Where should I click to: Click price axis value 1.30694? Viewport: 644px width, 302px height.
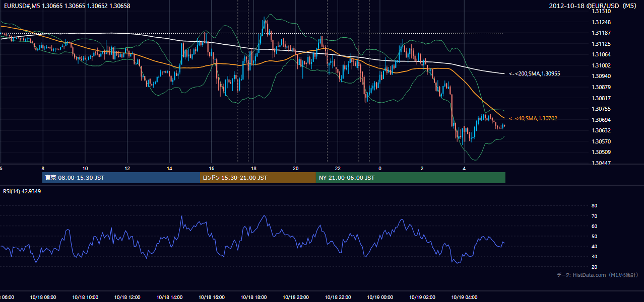(x=601, y=120)
